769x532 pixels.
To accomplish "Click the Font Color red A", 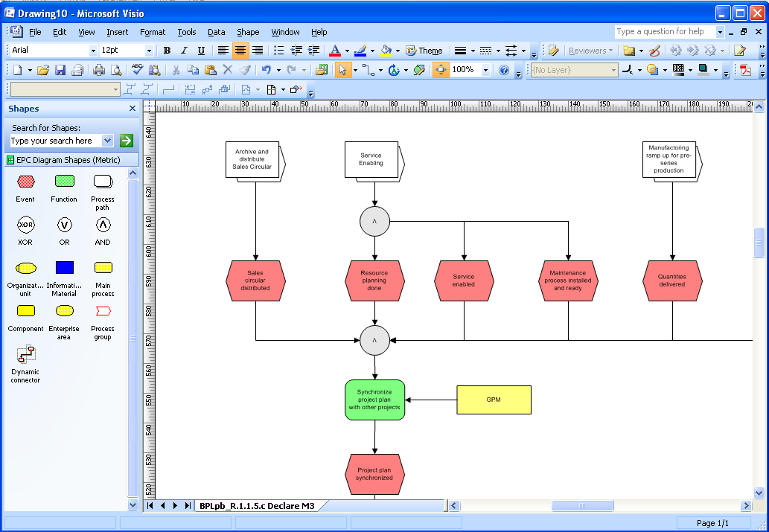I will 335,51.
